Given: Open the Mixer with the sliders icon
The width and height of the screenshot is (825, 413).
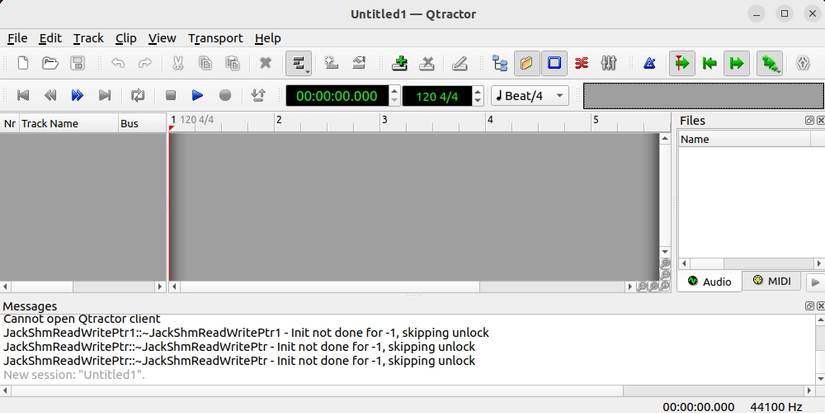Looking at the screenshot, I should tap(609, 64).
